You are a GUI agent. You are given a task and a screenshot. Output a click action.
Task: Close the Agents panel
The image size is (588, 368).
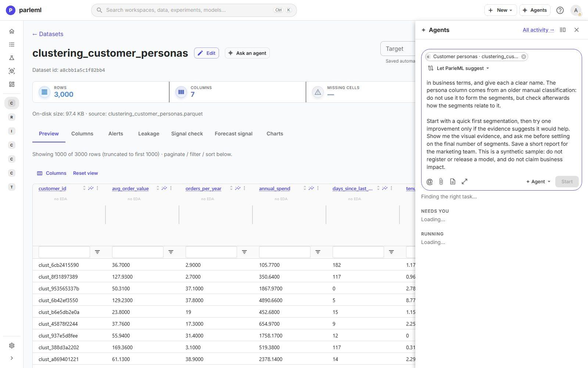pos(577,30)
